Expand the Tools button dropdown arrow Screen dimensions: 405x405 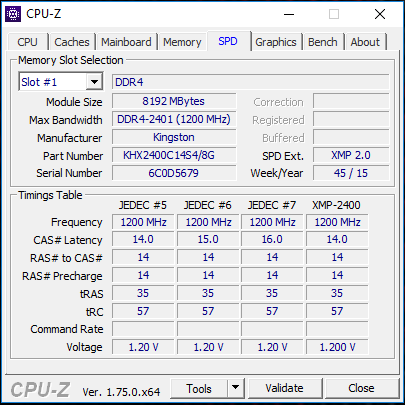point(236,388)
